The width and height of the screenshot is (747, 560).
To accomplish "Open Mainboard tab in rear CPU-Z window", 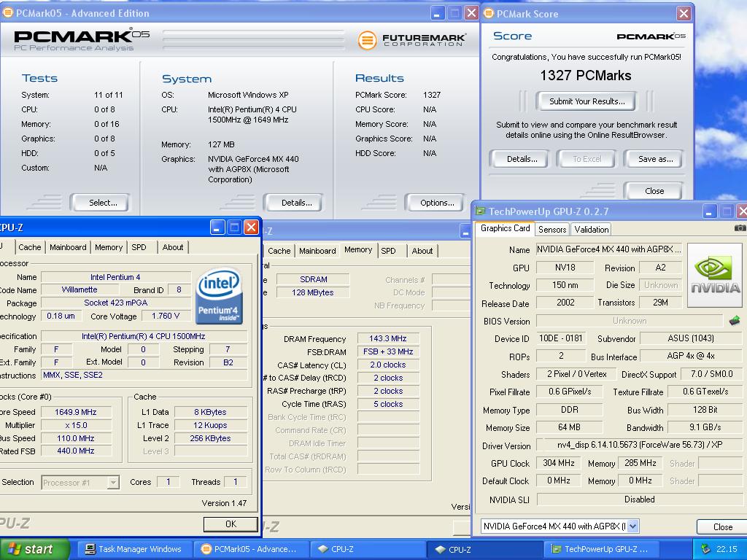I will [x=317, y=251].
